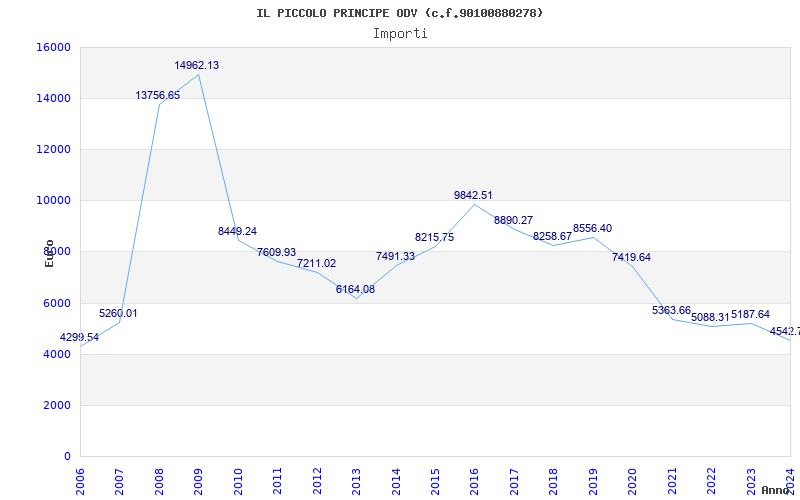The width and height of the screenshot is (800, 500).
Task: Click the 8556.40 data label
Action: (x=592, y=228)
